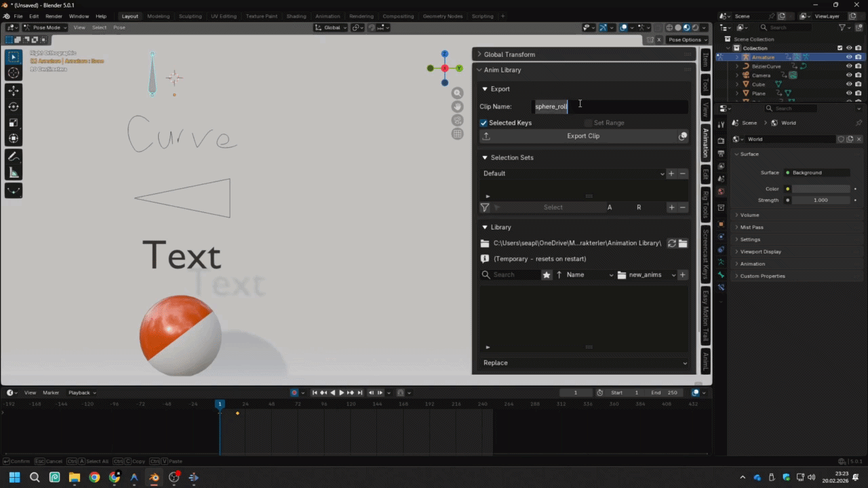This screenshot has width=868, height=488.
Task: Click the zoom magnifier icon in viewport
Action: 458,94
